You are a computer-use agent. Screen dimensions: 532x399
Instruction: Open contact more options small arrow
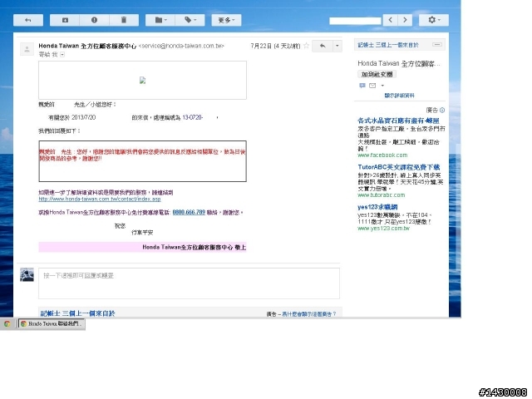pyautogui.click(x=382, y=86)
